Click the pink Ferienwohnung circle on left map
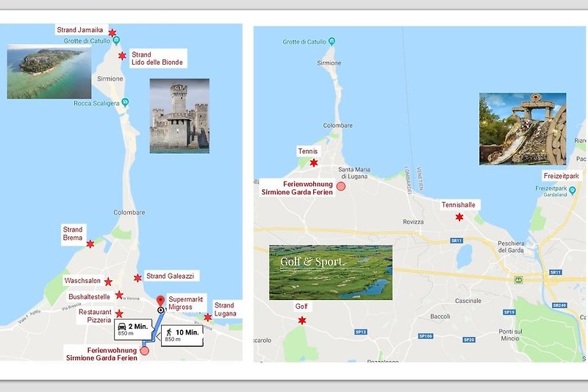588x392 pixels. [144, 351]
